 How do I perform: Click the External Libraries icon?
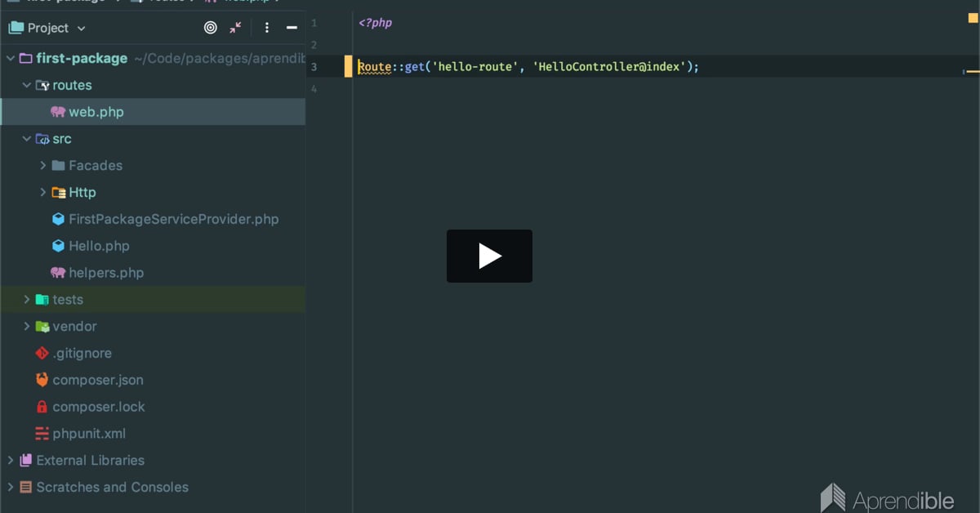(25, 461)
